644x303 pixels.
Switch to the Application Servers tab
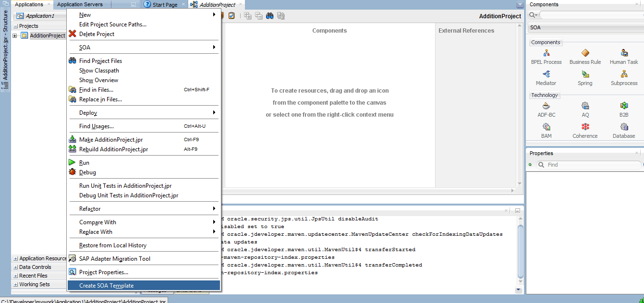tap(79, 4)
